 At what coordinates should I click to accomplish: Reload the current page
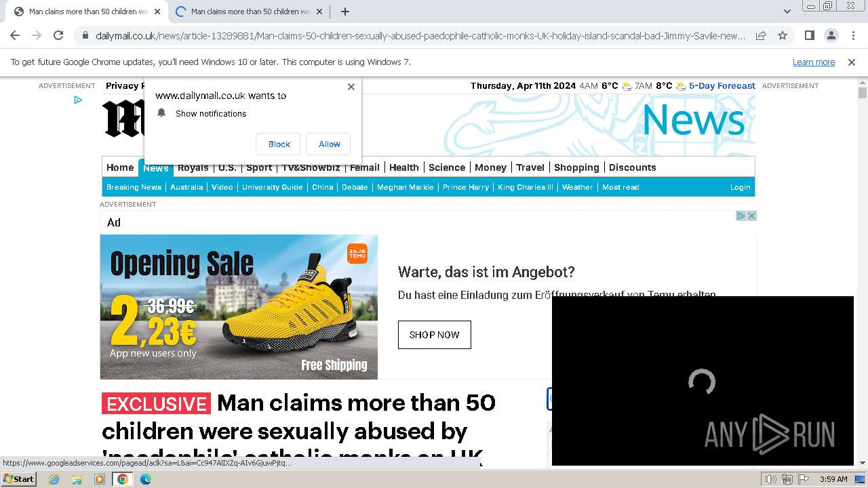(x=58, y=35)
